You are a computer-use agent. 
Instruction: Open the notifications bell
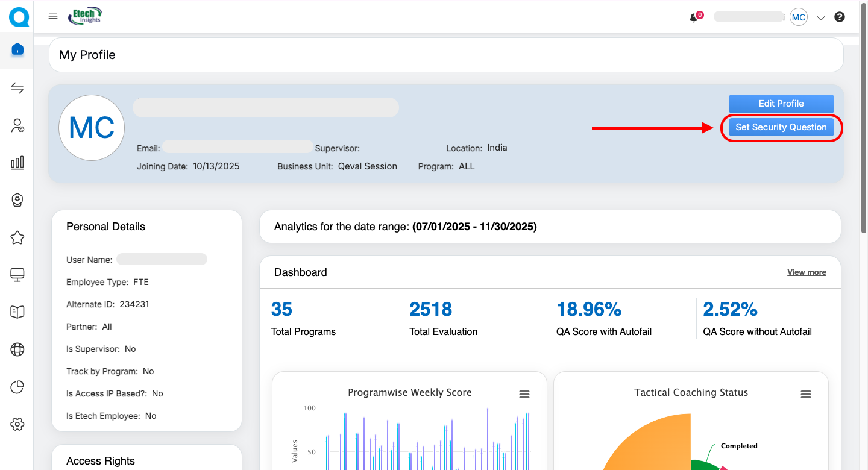tap(694, 18)
